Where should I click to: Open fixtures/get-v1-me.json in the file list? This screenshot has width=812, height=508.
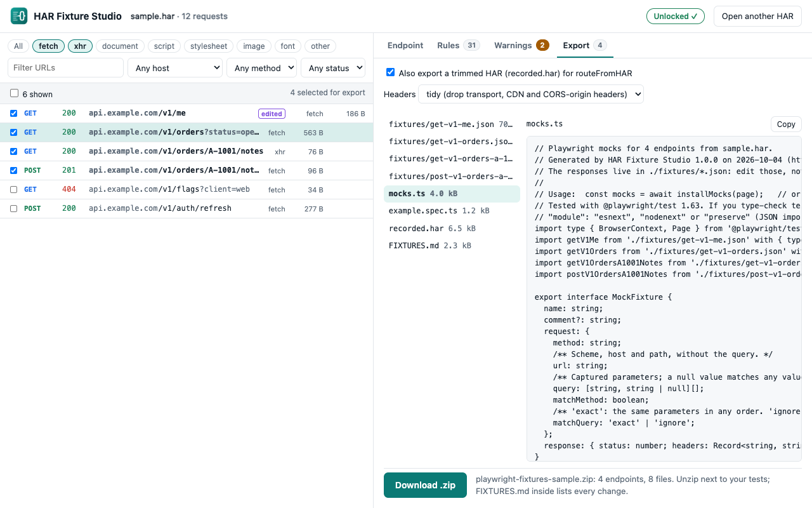click(452, 124)
